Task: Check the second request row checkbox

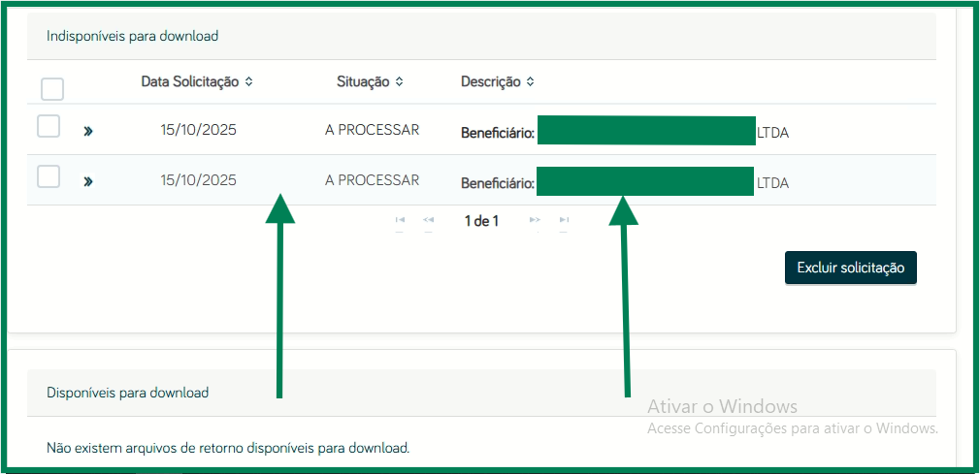Action: point(49,176)
